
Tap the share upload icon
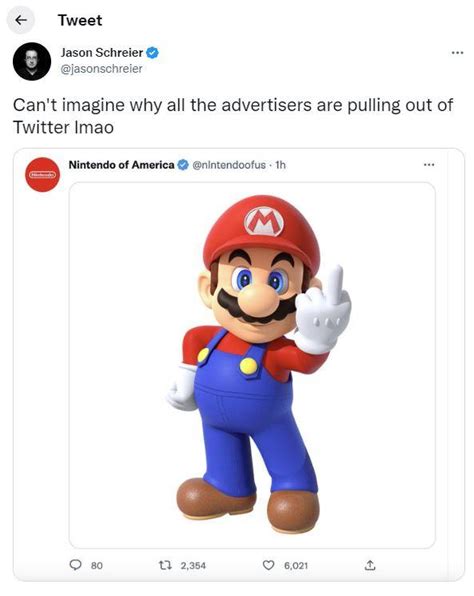(370, 565)
